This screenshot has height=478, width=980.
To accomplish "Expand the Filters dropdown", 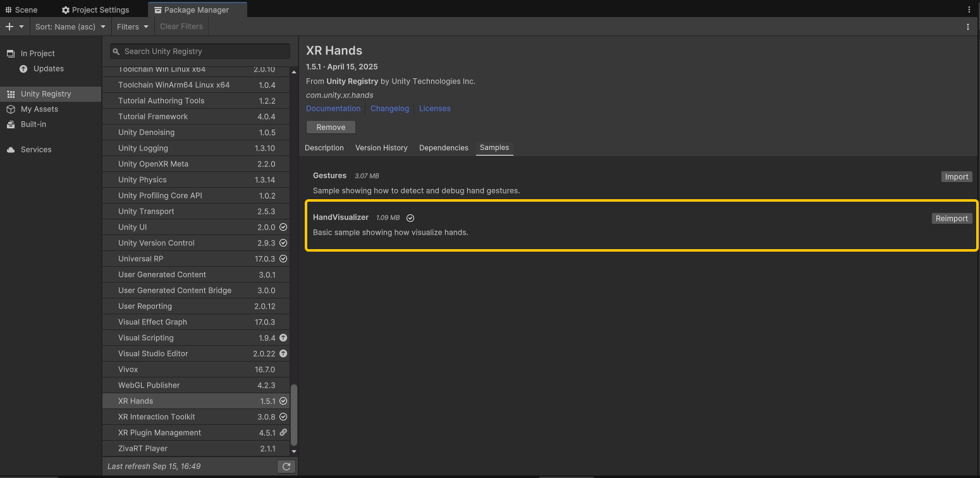I will [x=132, y=27].
